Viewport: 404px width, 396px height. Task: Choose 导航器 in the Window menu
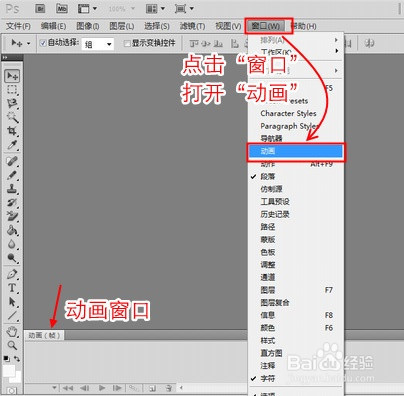coord(296,138)
